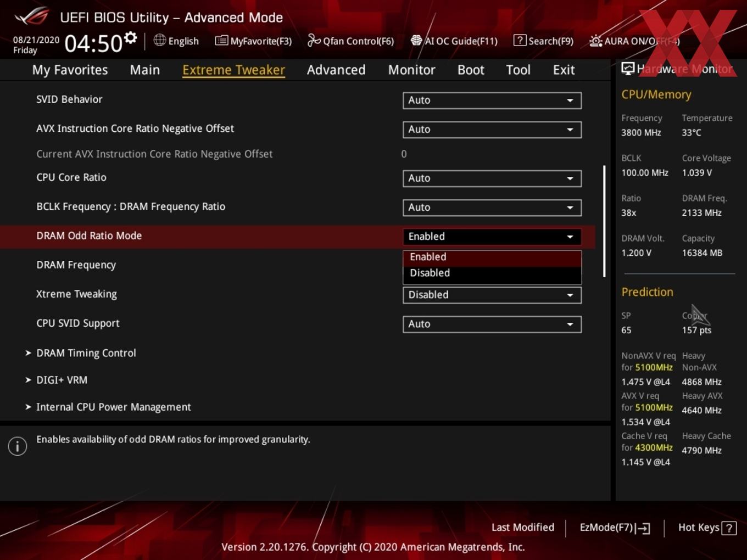
Task: Click the 4868 MHz Heavy Non-AVX value
Action: [701, 382]
